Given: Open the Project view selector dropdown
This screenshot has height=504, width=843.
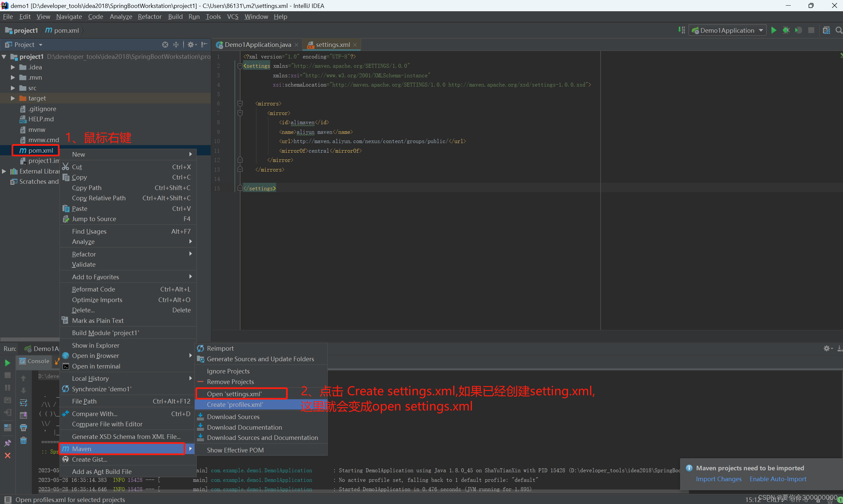Looking at the screenshot, I should pyautogui.click(x=40, y=45).
